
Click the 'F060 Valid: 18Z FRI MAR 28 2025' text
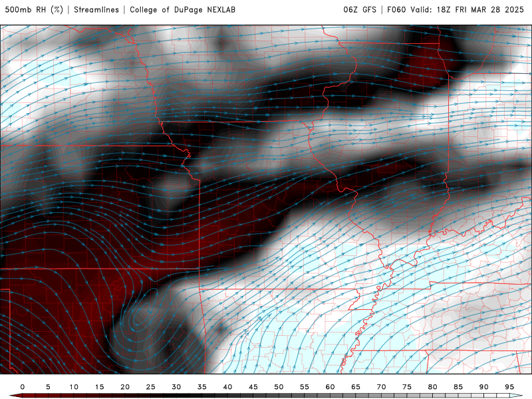[456, 9]
